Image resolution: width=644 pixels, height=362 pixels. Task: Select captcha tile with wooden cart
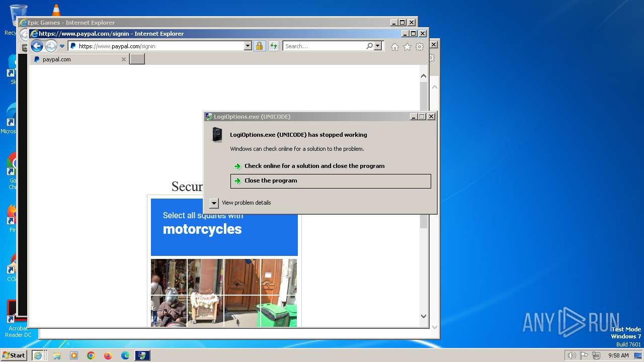[x=205, y=311]
